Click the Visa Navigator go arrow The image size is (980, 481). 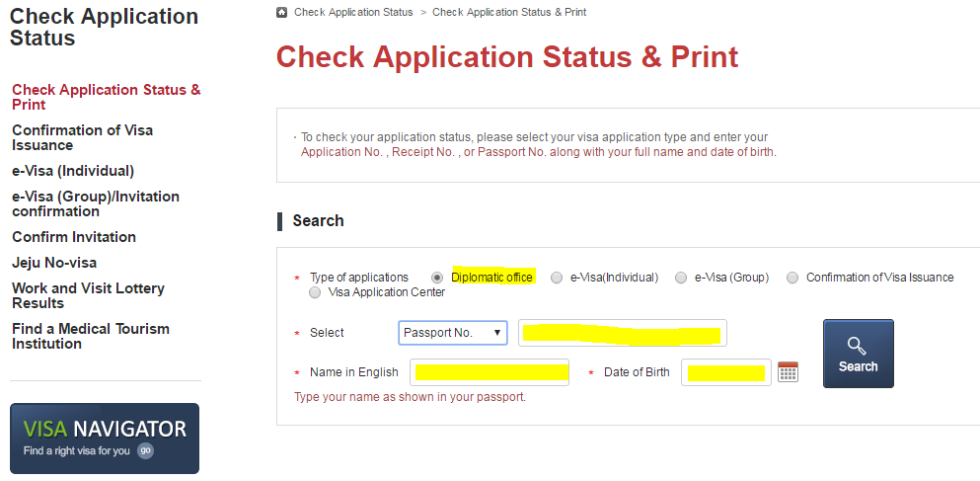pos(145,450)
